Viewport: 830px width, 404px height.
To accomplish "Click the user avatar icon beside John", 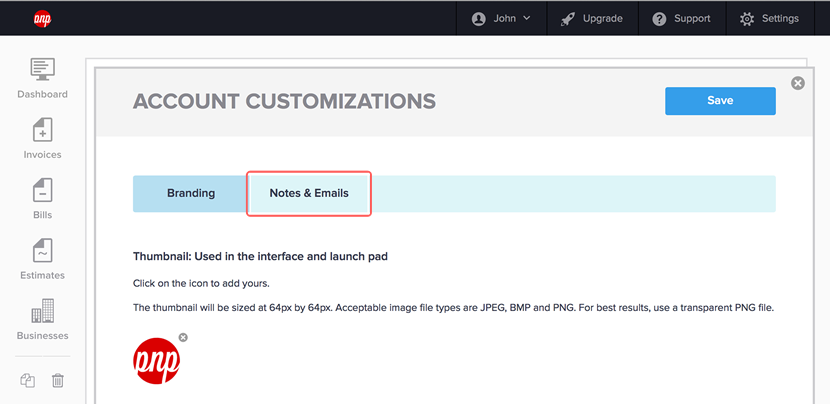I will pos(479,19).
